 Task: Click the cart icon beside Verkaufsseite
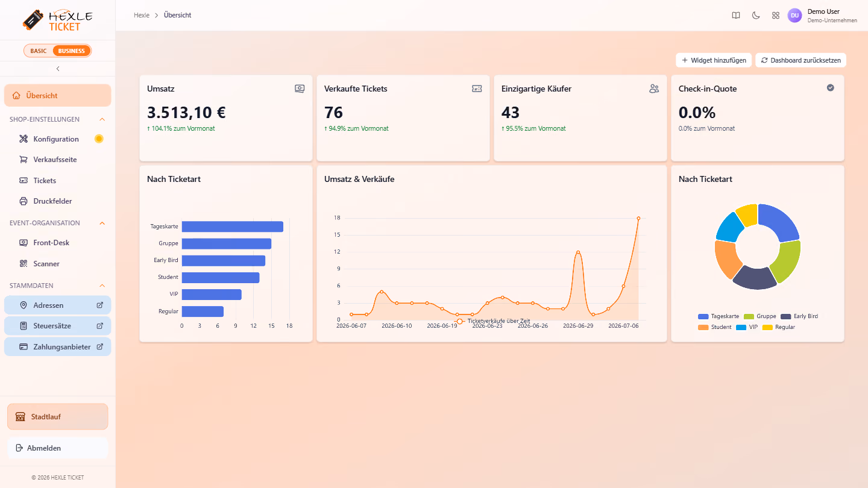pos(24,160)
